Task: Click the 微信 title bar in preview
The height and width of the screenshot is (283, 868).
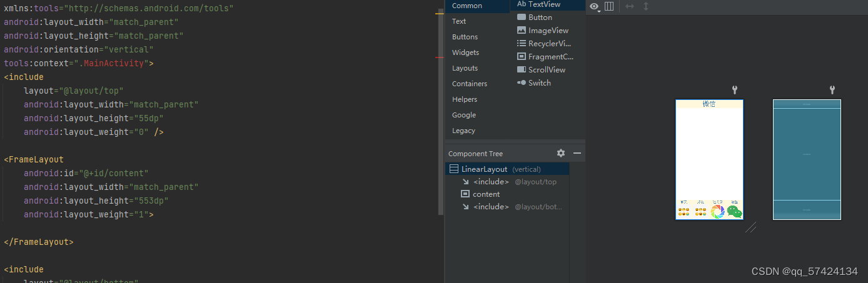Action: 709,104
